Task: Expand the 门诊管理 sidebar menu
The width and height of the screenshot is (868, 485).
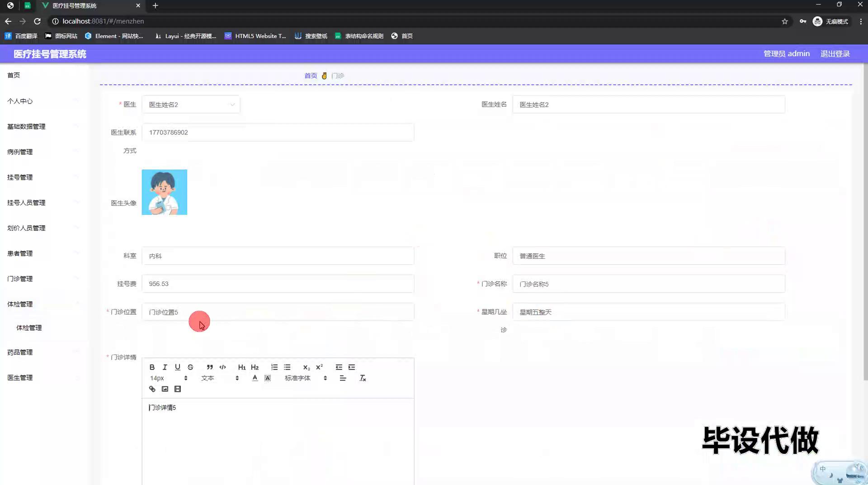Action: 20,279
